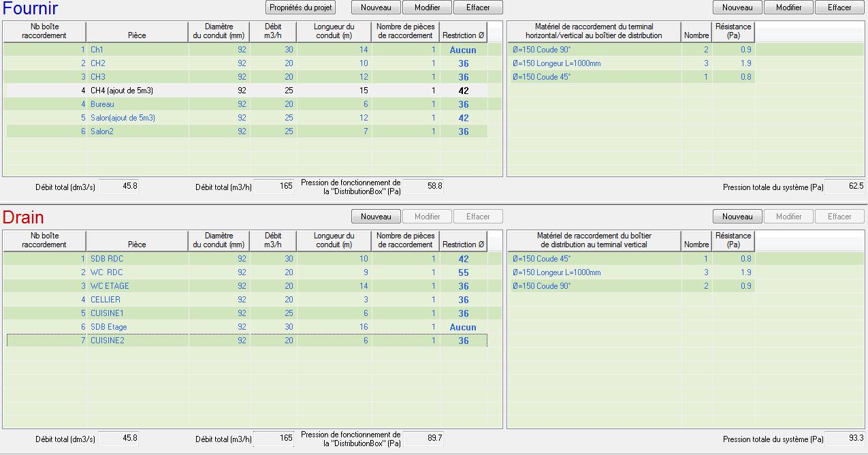The width and height of the screenshot is (868, 455).
Task: Select the CUISINE2 row in Drain
Action: pos(247,341)
